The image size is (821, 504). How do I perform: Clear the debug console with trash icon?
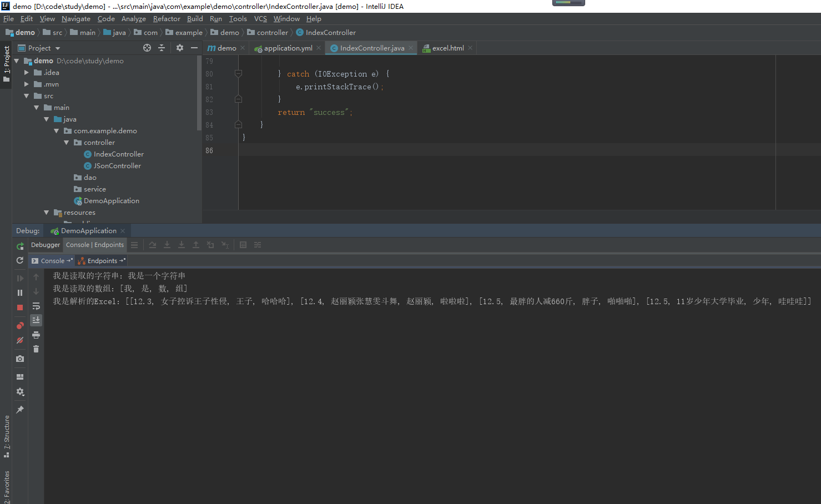[x=36, y=350]
